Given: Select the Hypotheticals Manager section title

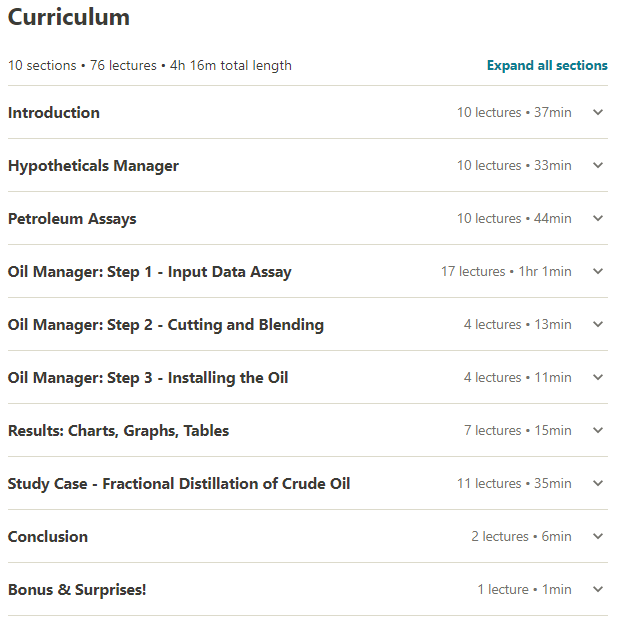Looking at the screenshot, I should tap(93, 166).
